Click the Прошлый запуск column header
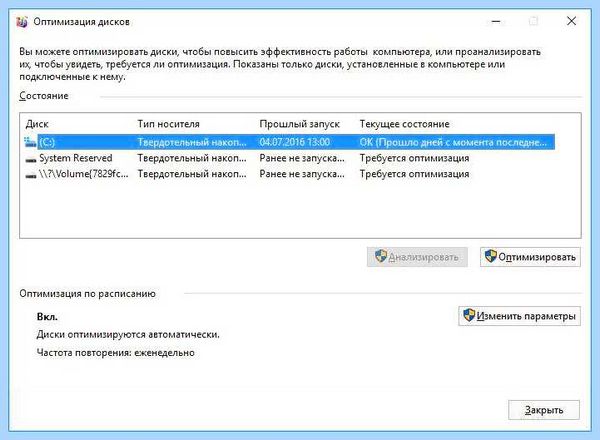600x440 pixels. [299, 124]
